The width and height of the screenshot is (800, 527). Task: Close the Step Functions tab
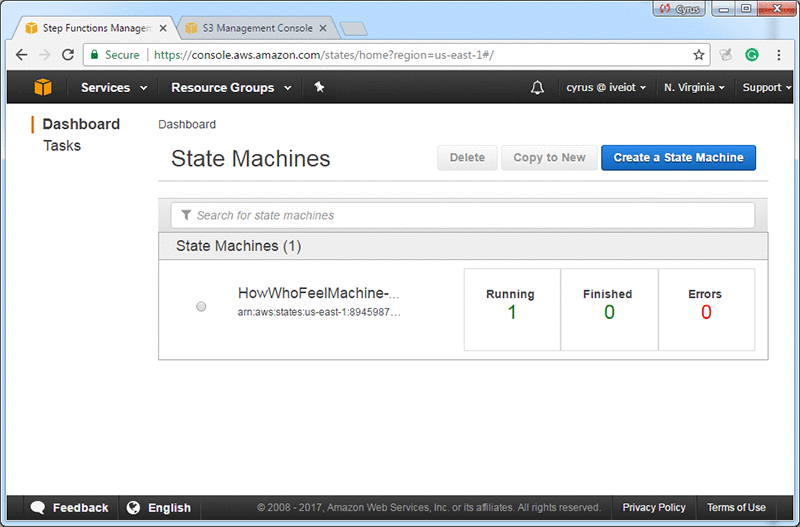(163, 29)
